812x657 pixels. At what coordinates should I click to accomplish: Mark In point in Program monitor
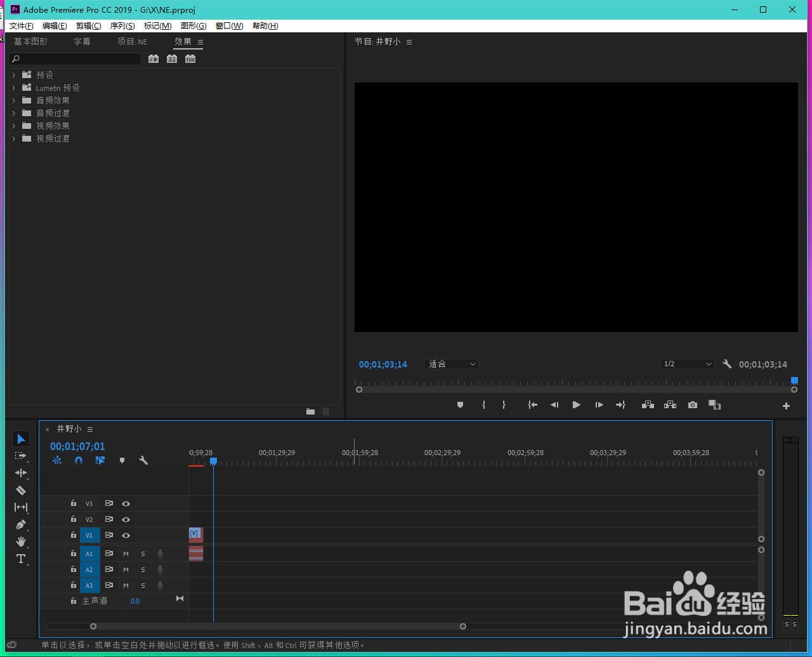click(483, 405)
